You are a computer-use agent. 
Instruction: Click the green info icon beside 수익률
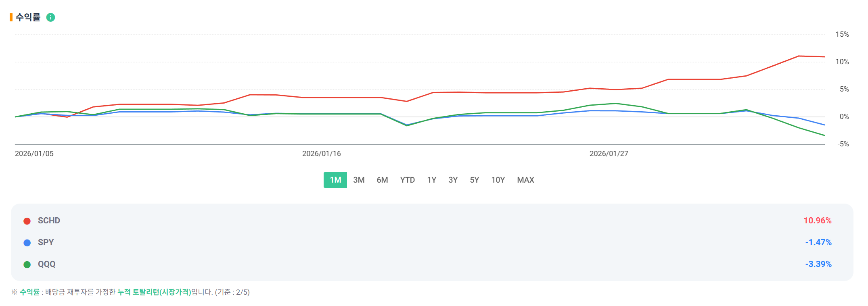click(50, 17)
